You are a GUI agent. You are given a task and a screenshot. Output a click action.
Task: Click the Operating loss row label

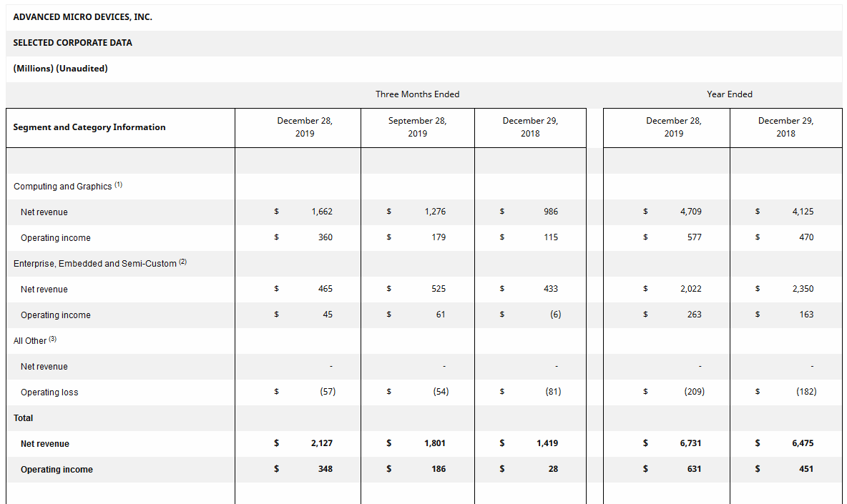pos(49,392)
